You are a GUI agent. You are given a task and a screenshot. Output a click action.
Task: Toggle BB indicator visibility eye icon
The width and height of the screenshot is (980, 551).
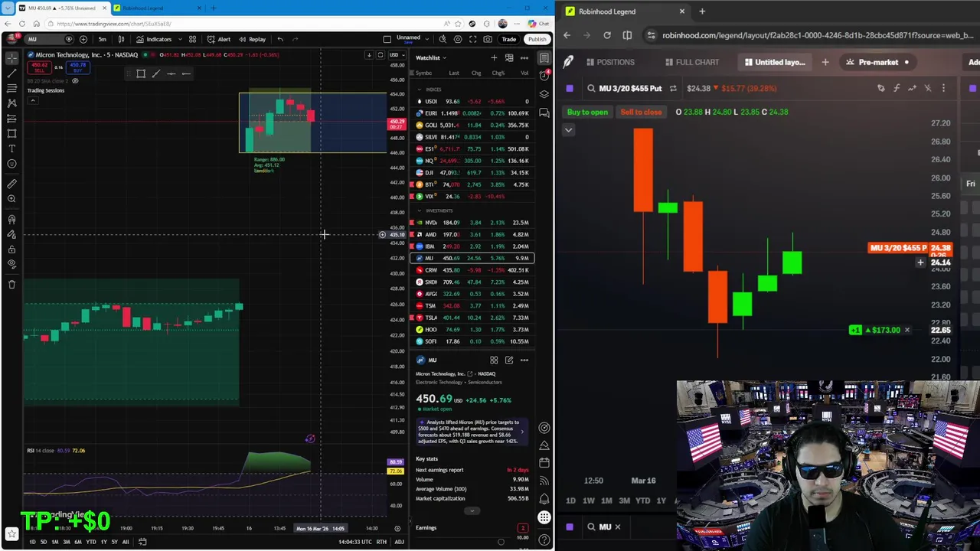point(75,80)
